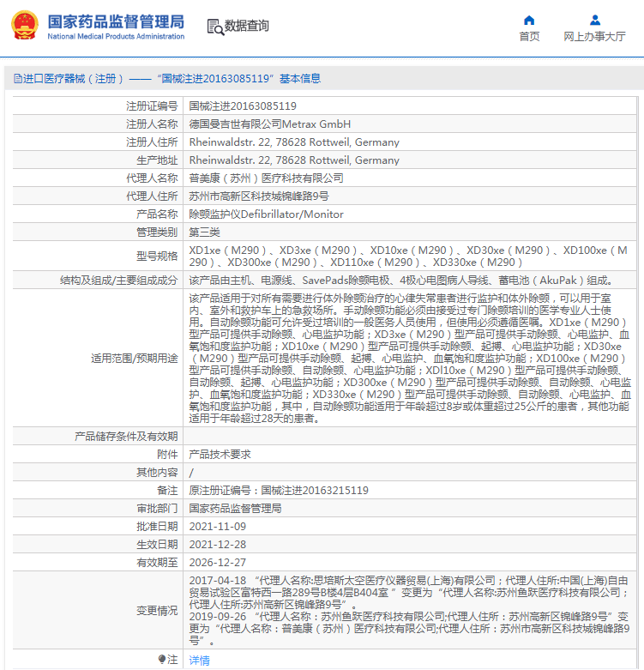
Task: Click the lightbulb 注 icon
Action: pos(162,659)
